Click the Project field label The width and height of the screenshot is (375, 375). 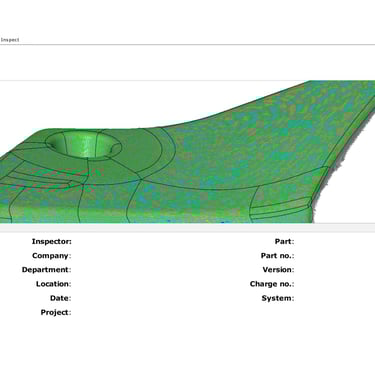coord(56,312)
